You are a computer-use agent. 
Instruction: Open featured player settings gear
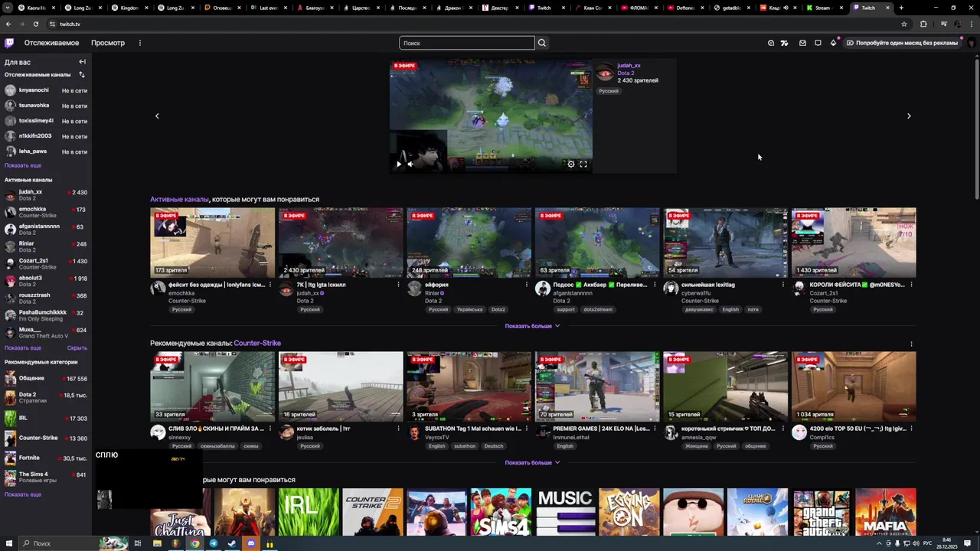[x=570, y=164]
